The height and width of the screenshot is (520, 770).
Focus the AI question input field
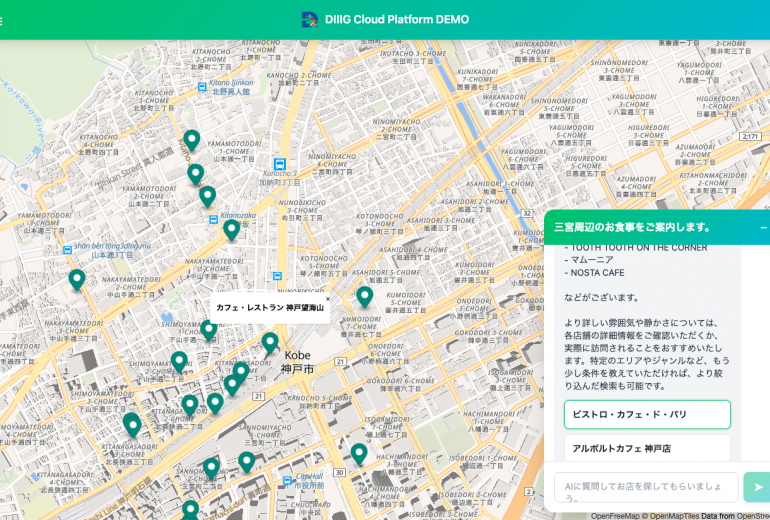[x=646, y=487]
